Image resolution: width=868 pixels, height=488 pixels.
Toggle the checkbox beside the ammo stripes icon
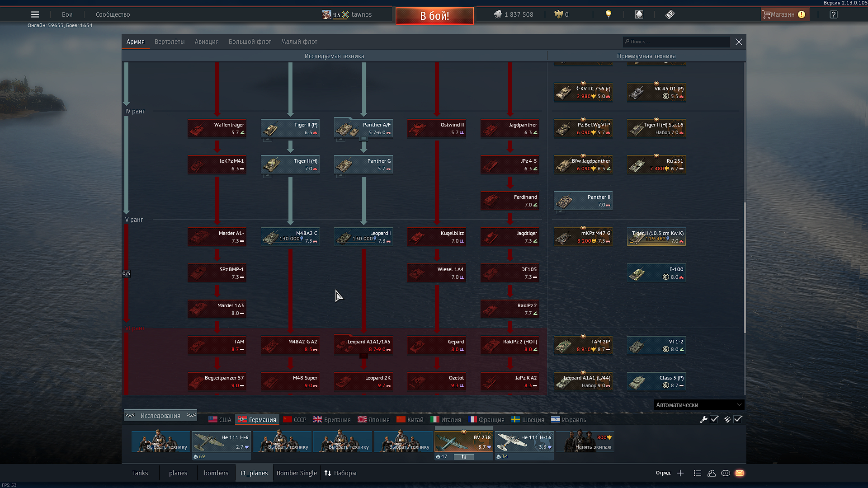tap(738, 419)
